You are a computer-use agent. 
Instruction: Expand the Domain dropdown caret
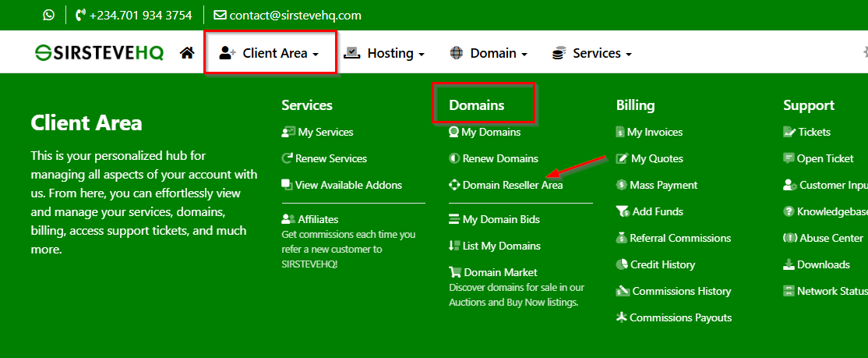[x=524, y=55]
